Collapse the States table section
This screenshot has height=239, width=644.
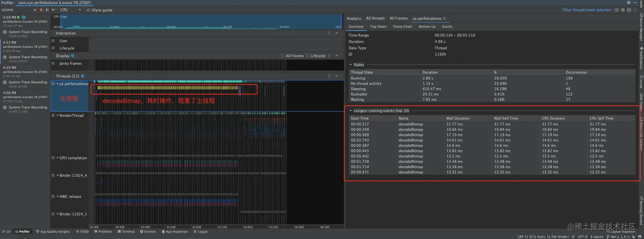coord(351,65)
